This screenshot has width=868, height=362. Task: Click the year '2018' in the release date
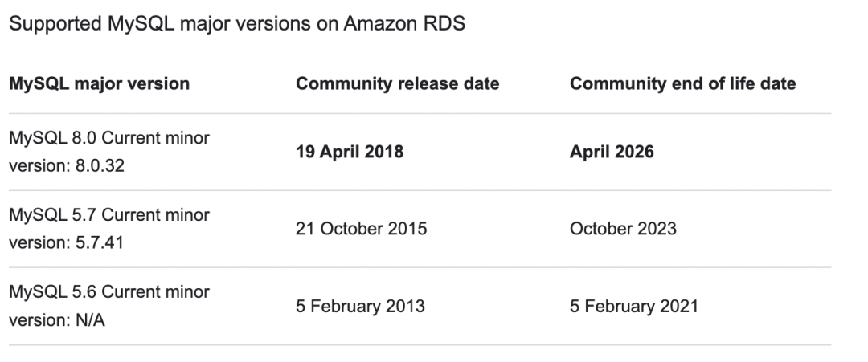(386, 152)
